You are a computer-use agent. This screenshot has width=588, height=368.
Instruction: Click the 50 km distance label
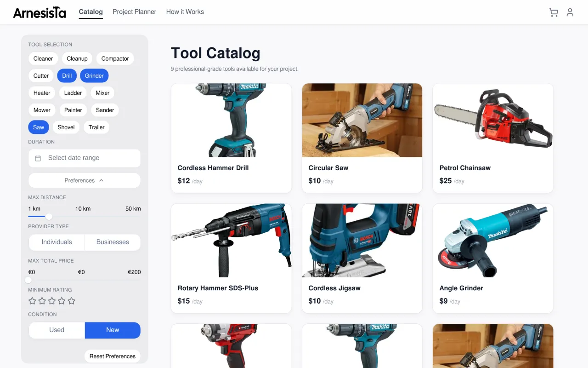pos(133,209)
